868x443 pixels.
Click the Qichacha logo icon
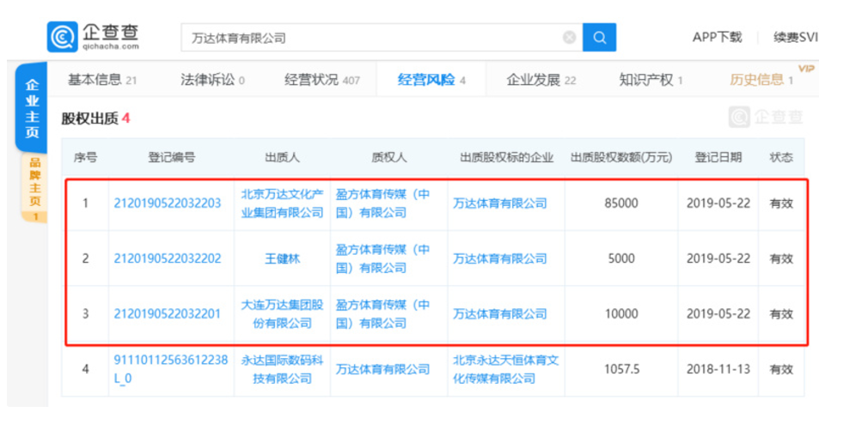63,37
